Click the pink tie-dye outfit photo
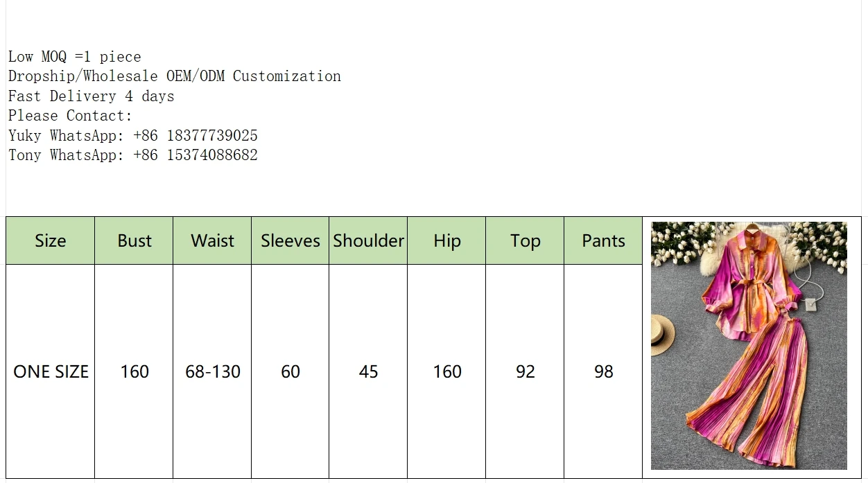Screen dimensions: 868x483 tap(749, 345)
